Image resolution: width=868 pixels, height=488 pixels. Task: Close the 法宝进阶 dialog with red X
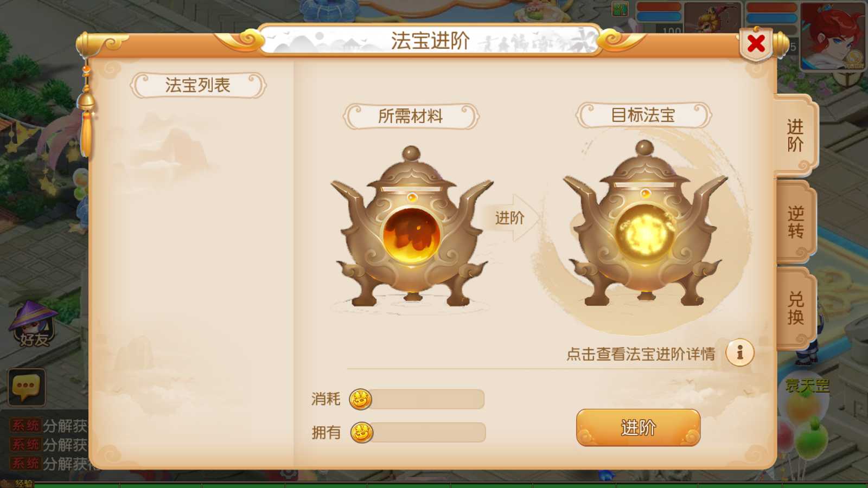coord(756,43)
